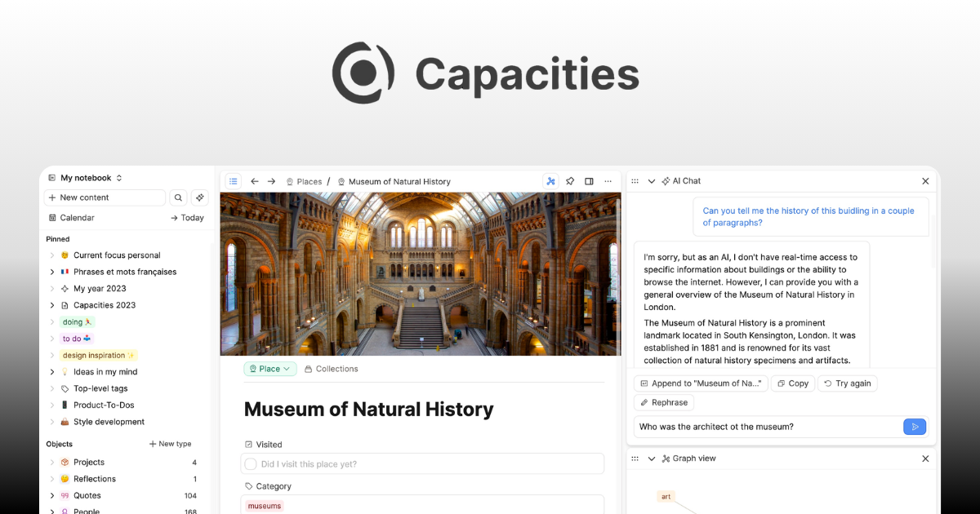Click the New content button
The width and height of the screenshot is (980, 514).
[105, 197]
